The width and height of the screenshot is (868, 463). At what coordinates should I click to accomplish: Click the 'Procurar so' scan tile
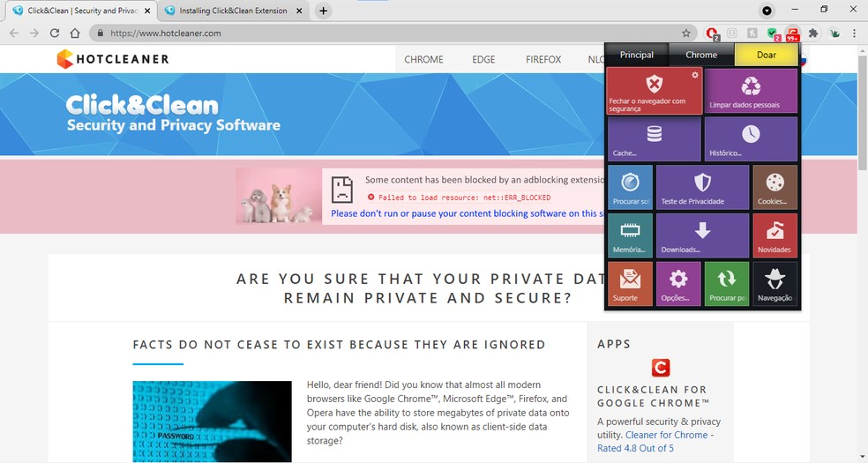(630, 187)
